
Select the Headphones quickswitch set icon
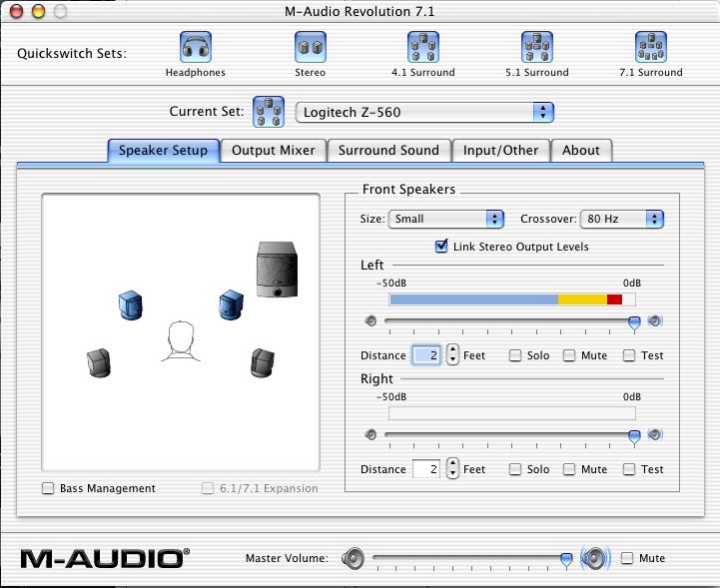point(196,47)
